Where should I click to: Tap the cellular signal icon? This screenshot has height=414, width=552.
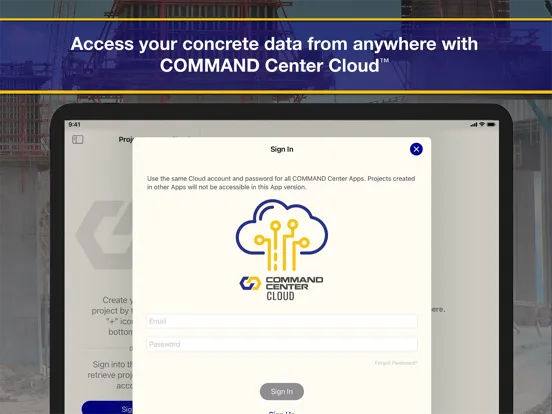(x=474, y=124)
